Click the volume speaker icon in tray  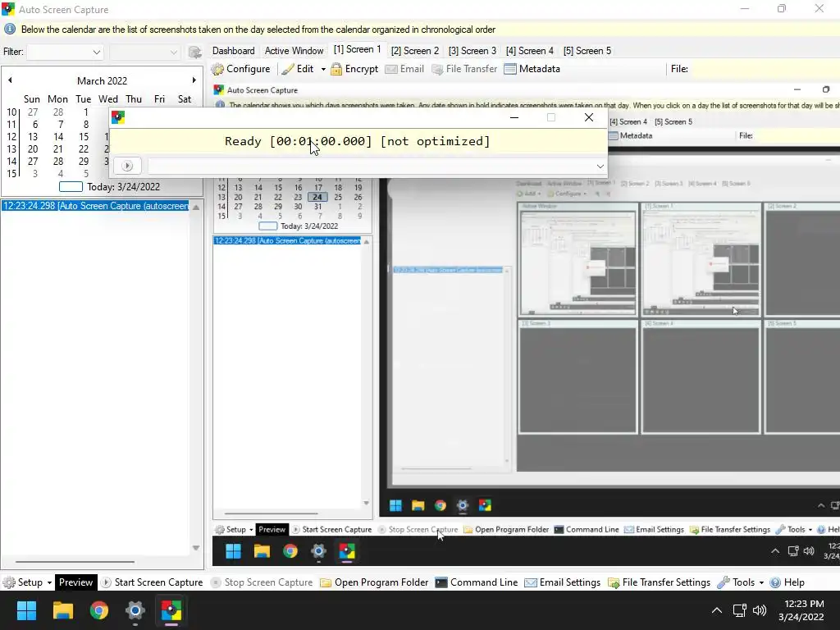click(760, 610)
